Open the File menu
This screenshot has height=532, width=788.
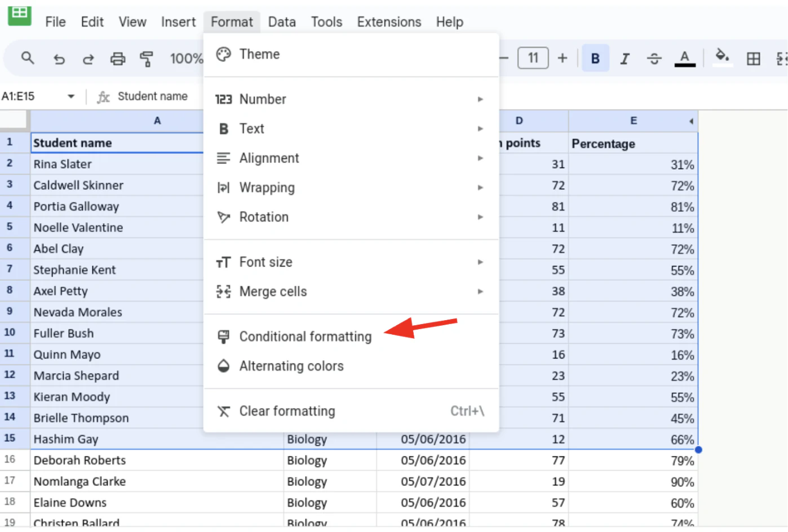pyautogui.click(x=55, y=22)
